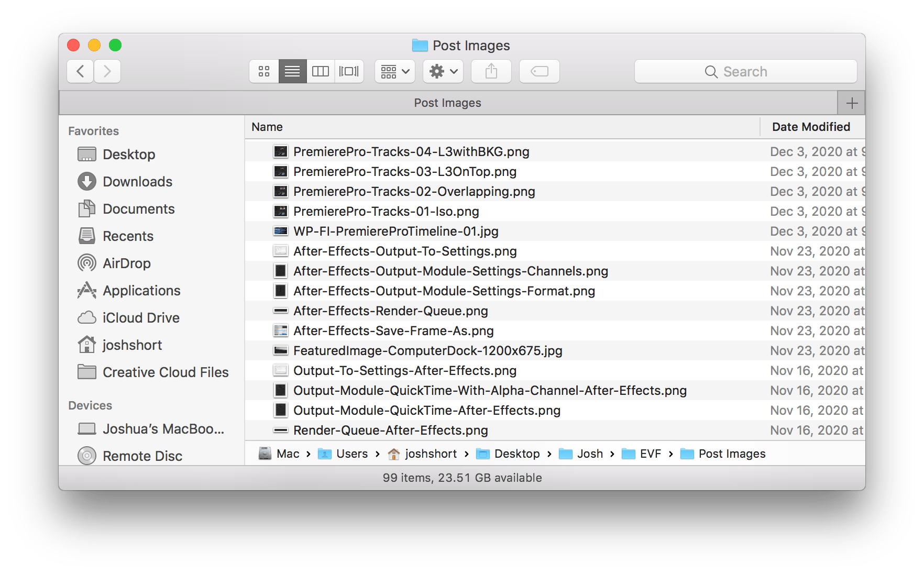The height and width of the screenshot is (574, 924).
Task: Open the gear action menu
Action: (443, 71)
